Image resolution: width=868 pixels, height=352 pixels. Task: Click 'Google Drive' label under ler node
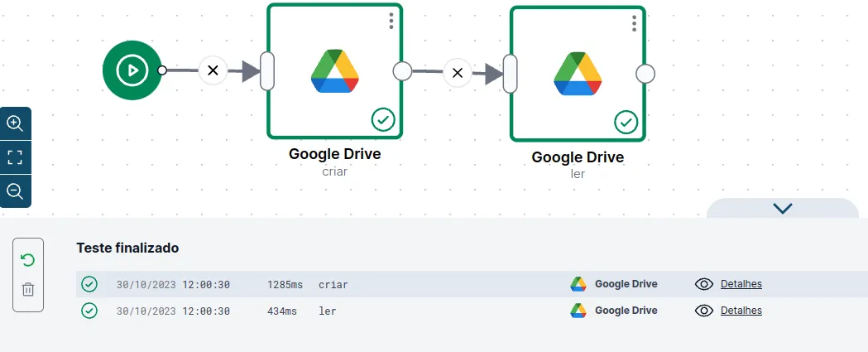pyautogui.click(x=578, y=157)
